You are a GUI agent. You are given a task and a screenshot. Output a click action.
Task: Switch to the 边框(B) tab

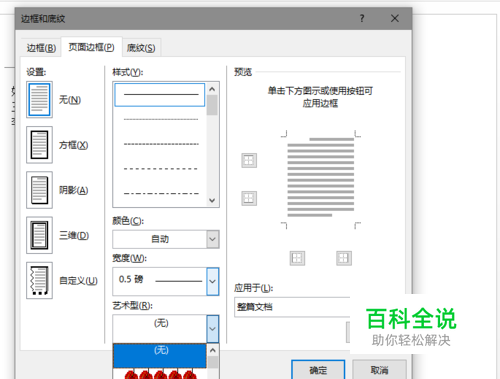pos(41,48)
